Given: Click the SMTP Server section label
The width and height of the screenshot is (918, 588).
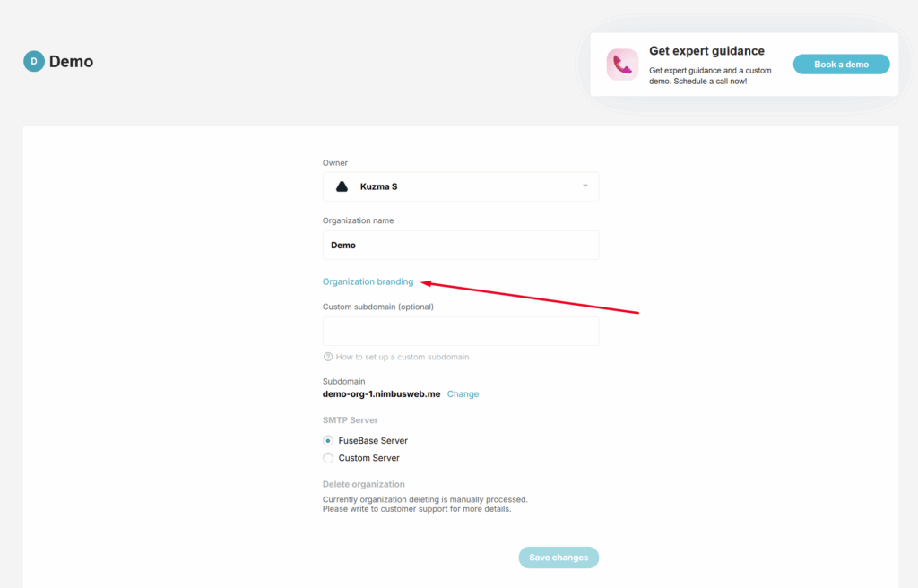Looking at the screenshot, I should tap(351, 420).
